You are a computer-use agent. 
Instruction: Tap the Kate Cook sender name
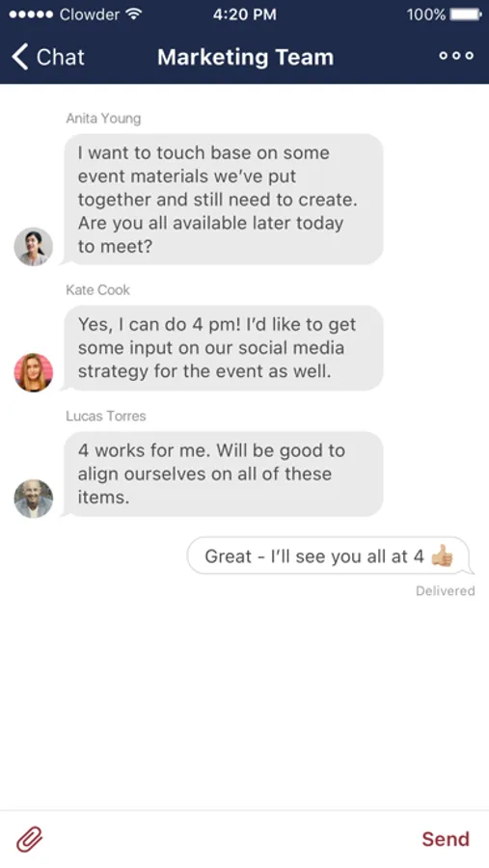tap(98, 290)
